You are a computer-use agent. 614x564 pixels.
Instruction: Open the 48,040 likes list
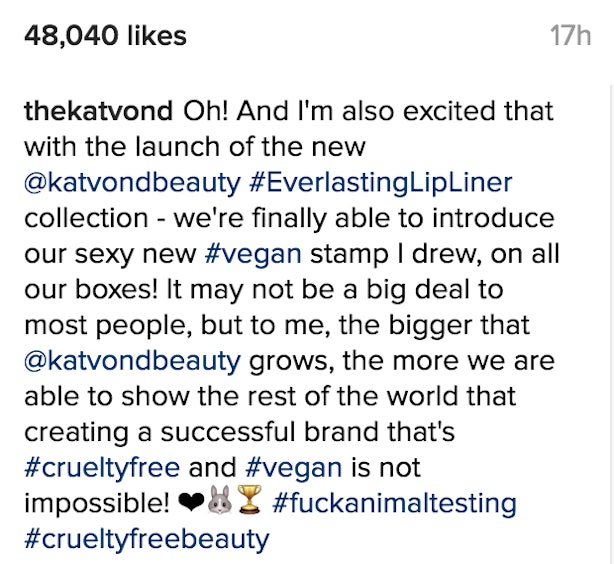pos(105,36)
